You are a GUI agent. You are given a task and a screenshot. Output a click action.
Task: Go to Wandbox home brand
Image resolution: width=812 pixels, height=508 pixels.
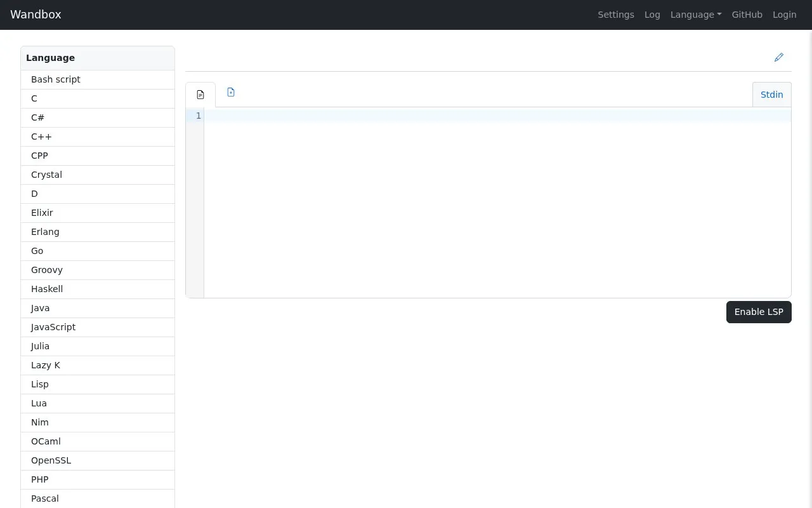[x=36, y=15]
